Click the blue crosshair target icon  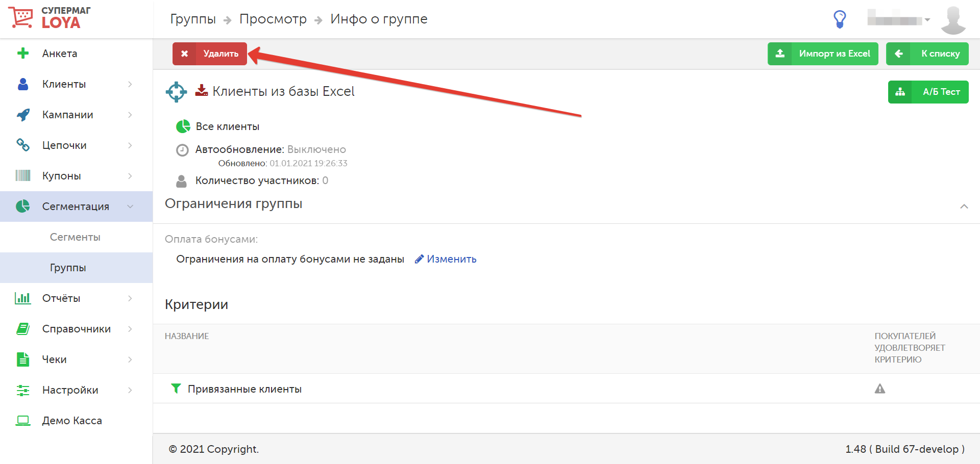pos(176,92)
